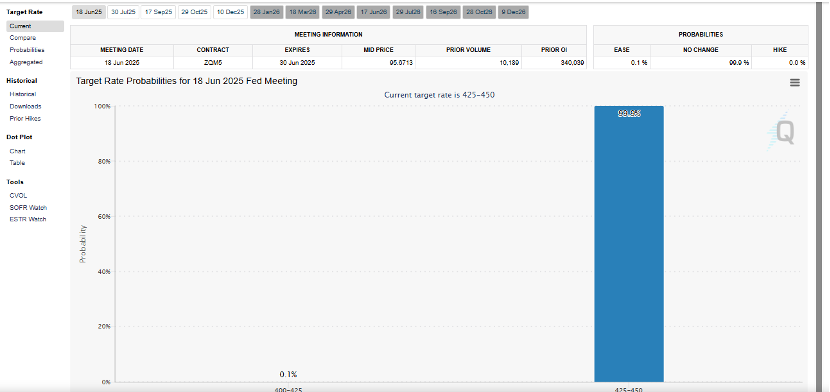830x392 pixels.
Task: Open the Downloads sidebar link
Action: (x=25, y=106)
